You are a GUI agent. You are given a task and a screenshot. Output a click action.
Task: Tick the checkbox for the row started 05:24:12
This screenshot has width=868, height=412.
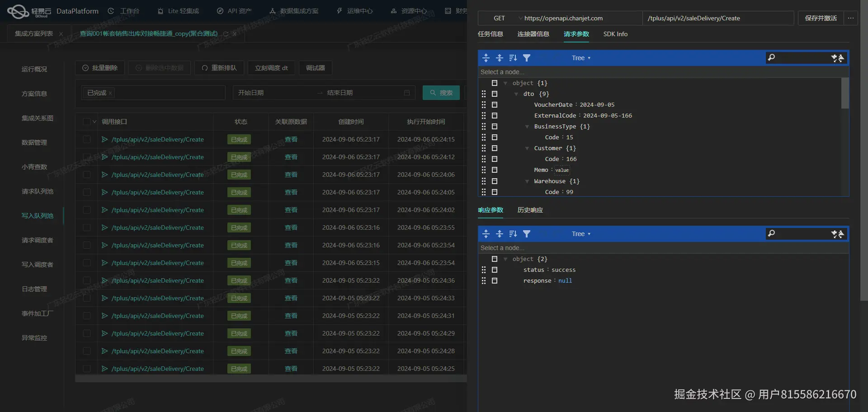click(x=87, y=157)
